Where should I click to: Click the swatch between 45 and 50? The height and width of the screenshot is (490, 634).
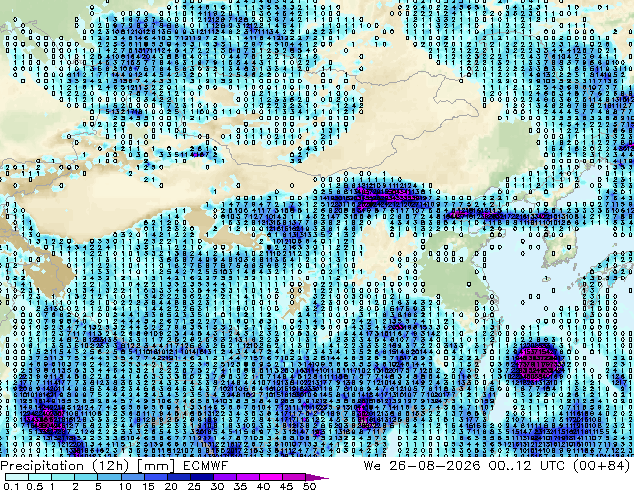(x=294, y=477)
